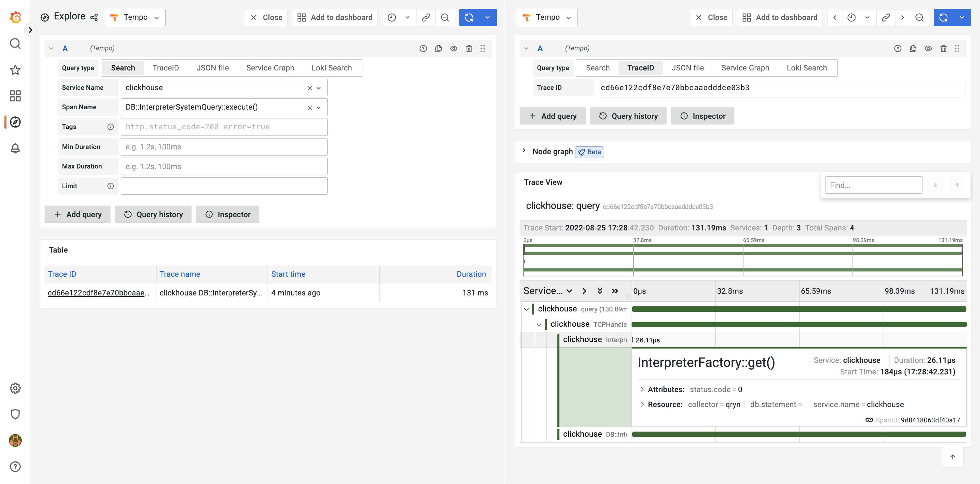Switch right query to JSON file tab
980x484 pixels.
(687, 68)
